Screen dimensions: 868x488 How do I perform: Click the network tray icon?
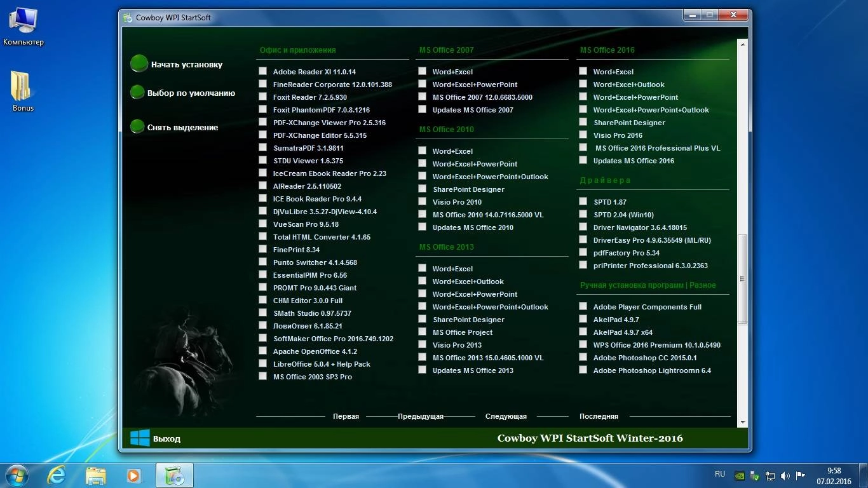pyautogui.click(x=770, y=475)
